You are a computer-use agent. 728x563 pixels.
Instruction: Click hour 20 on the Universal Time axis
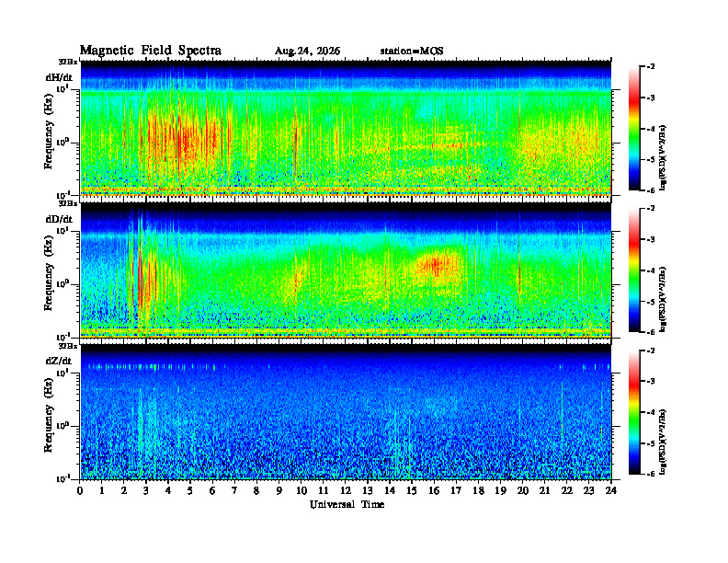[x=523, y=491]
